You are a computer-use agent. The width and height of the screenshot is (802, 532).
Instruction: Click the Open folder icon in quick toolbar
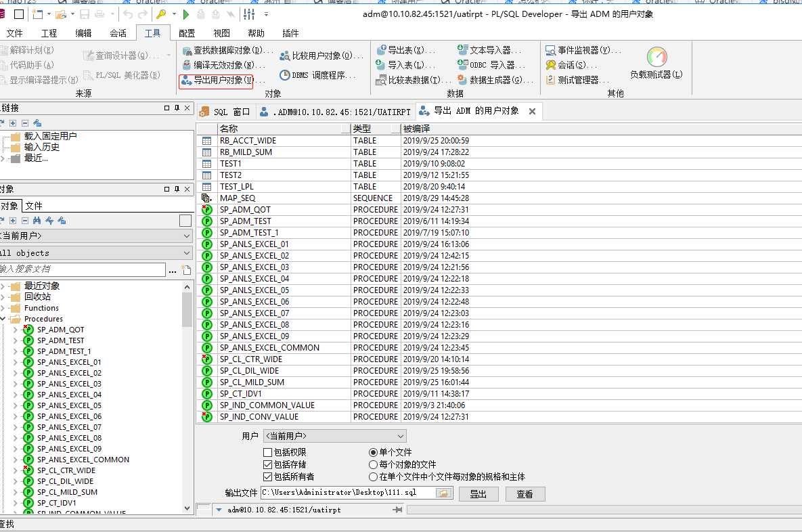pyautogui.click(x=61, y=14)
